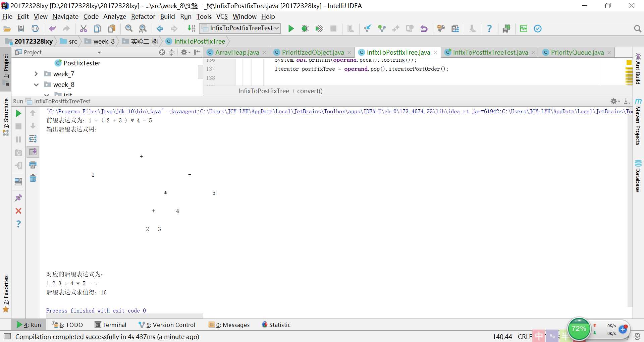Click the VCS commit icon
This screenshot has height=342, width=644.
pyautogui.click(x=382, y=29)
